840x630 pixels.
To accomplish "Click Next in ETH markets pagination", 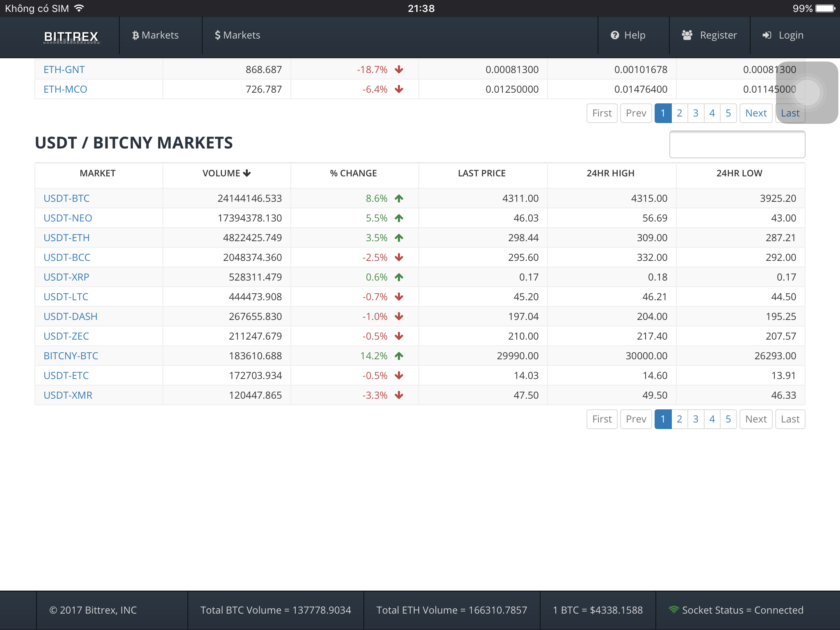I will click(756, 113).
